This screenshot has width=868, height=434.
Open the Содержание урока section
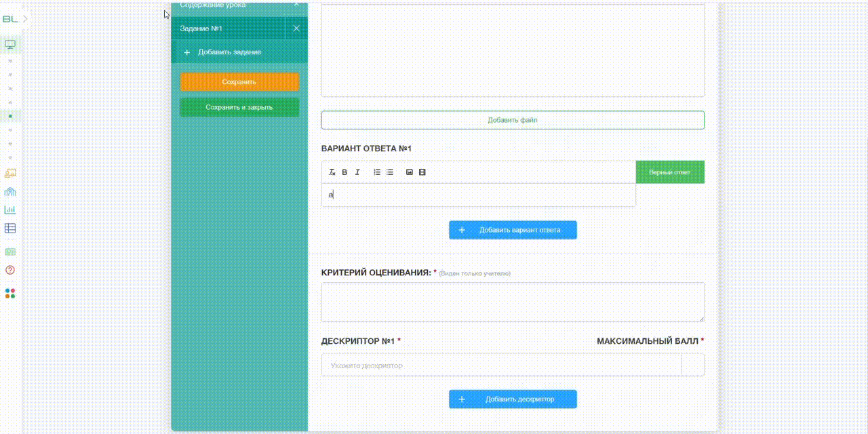tap(239, 7)
